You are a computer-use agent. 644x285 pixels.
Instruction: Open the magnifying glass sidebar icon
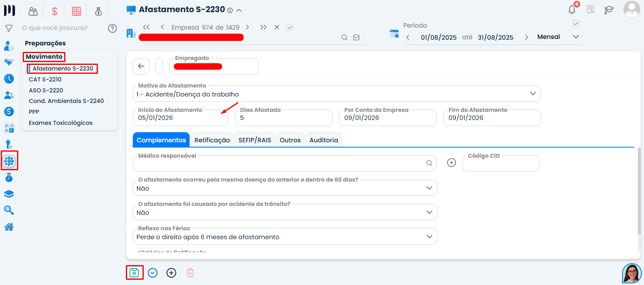pos(9,210)
